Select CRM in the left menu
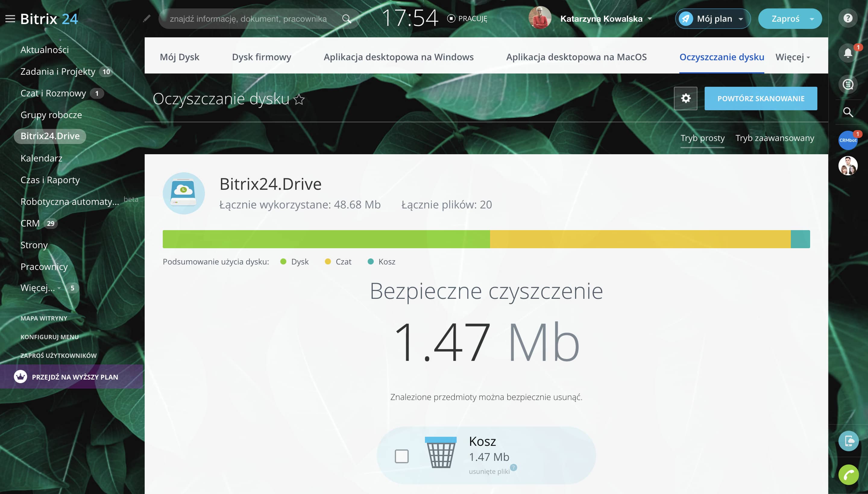868x494 pixels. pos(30,223)
